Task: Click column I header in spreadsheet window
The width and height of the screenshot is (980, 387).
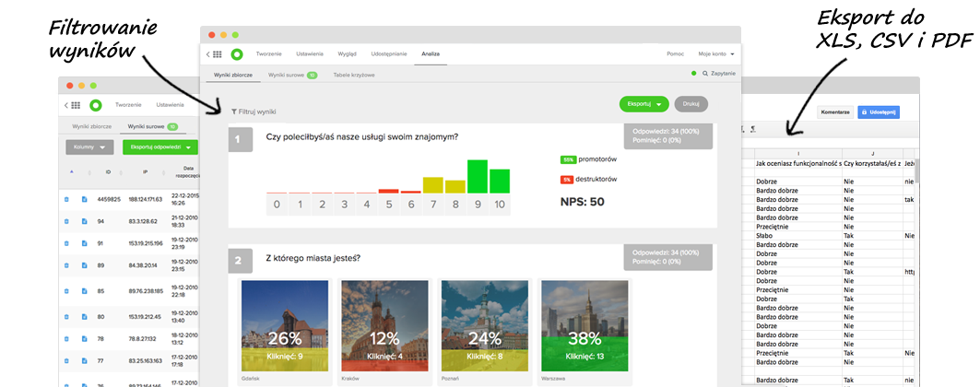Action: pyautogui.click(x=798, y=152)
